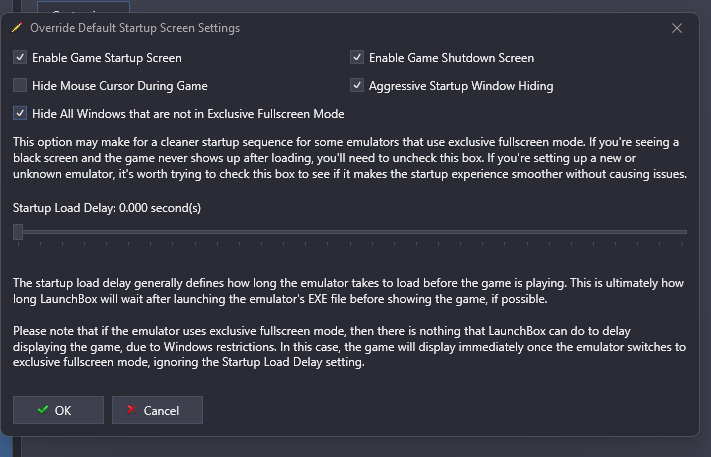Click the cleaner startup sequence description paragraph
This screenshot has height=457, width=711.
[x=350, y=158]
